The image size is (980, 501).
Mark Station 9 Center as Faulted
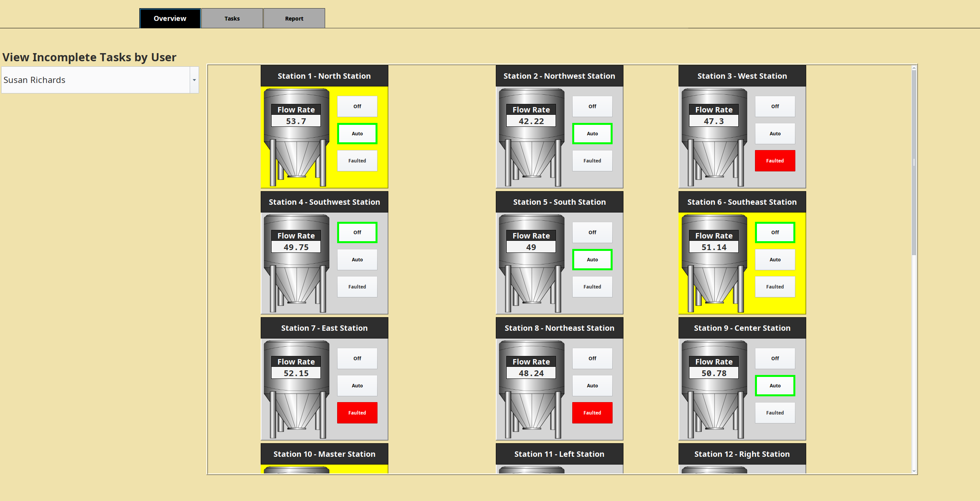775,413
